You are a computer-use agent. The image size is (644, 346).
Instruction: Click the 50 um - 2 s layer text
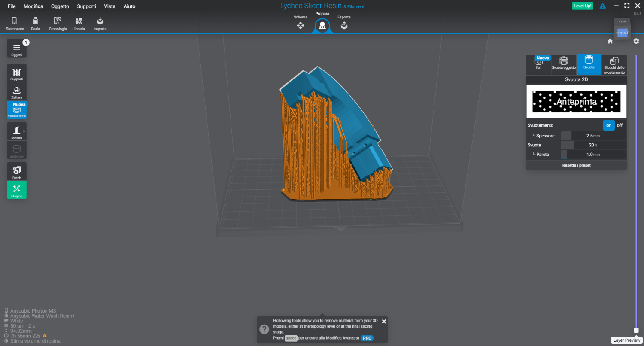point(22,326)
